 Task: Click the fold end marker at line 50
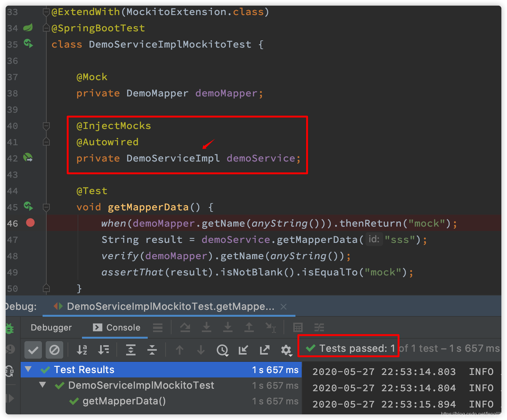click(46, 288)
